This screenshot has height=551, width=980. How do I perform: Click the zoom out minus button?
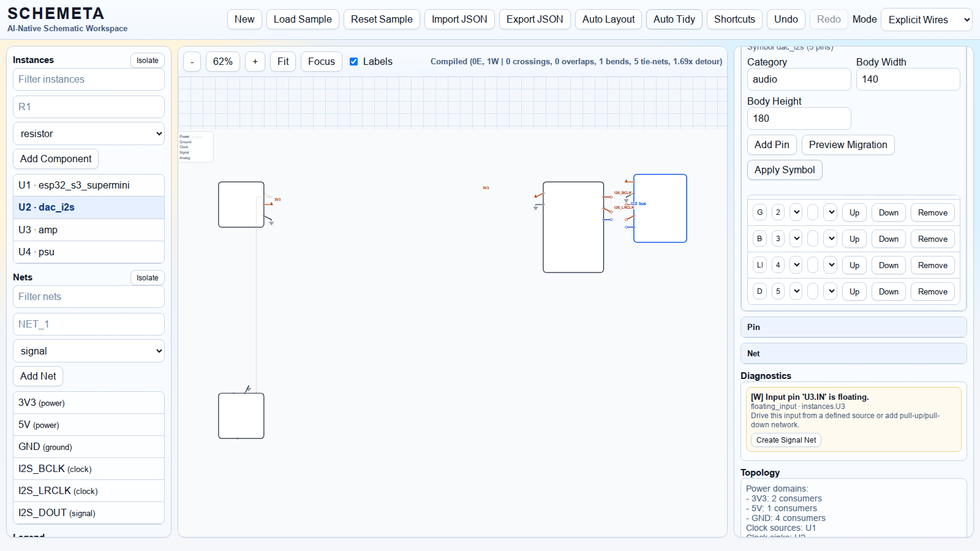coord(192,62)
